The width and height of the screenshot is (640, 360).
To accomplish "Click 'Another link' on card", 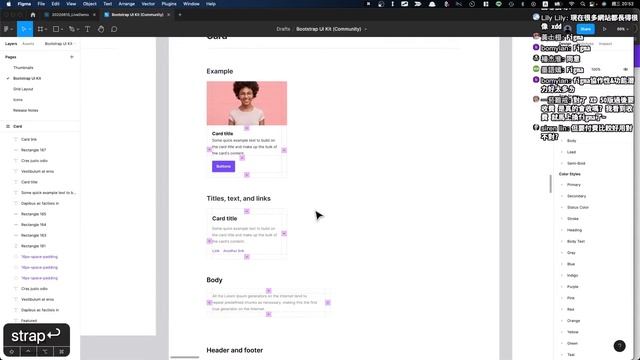I will click(x=233, y=251).
